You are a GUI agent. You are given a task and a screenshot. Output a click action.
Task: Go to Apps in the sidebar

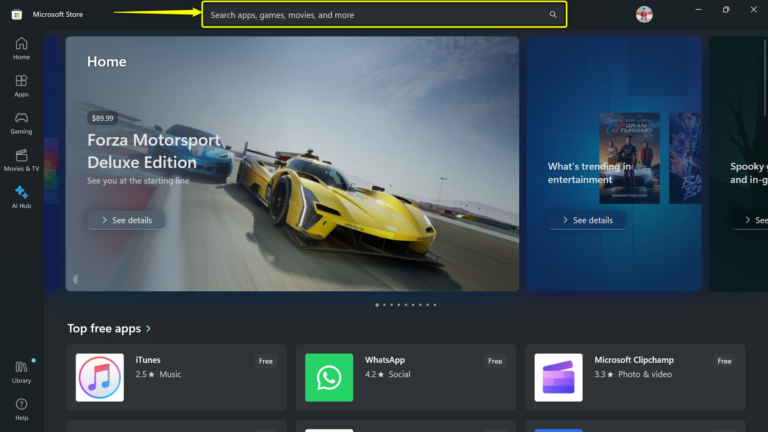pyautogui.click(x=21, y=85)
